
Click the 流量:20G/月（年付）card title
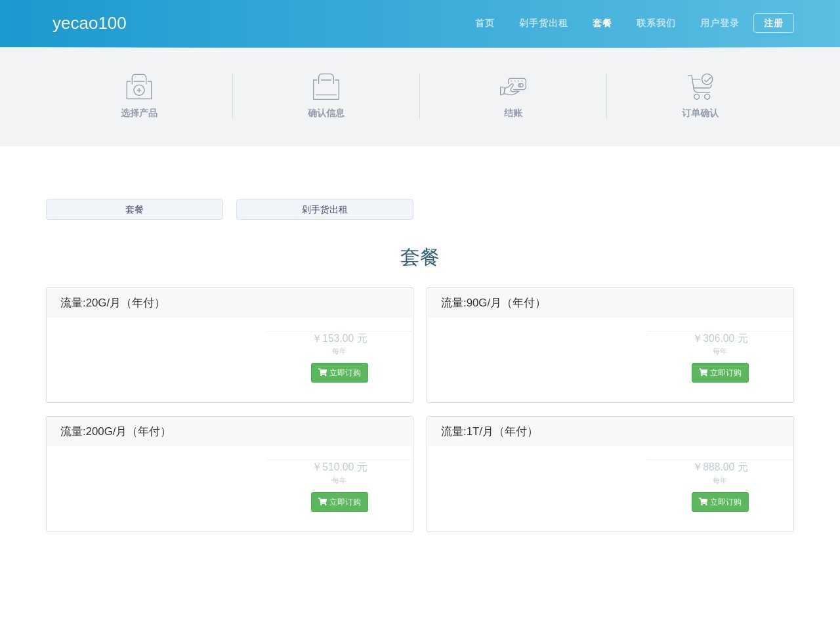(x=112, y=303)
